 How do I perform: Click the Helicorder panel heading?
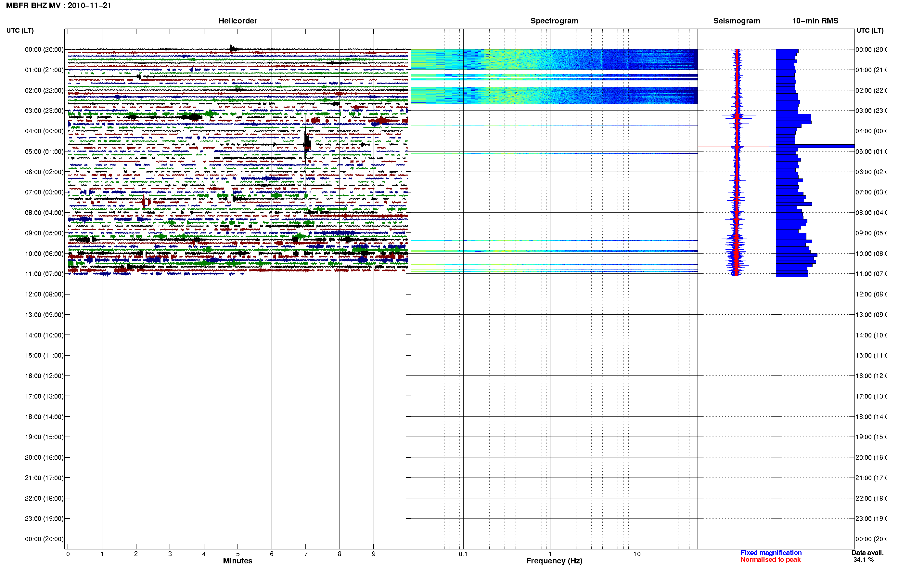tap(237, 21)
